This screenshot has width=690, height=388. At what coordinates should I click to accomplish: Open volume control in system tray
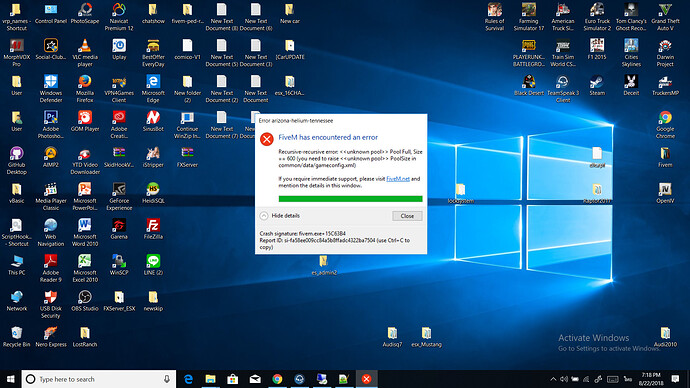coord(564,379)
